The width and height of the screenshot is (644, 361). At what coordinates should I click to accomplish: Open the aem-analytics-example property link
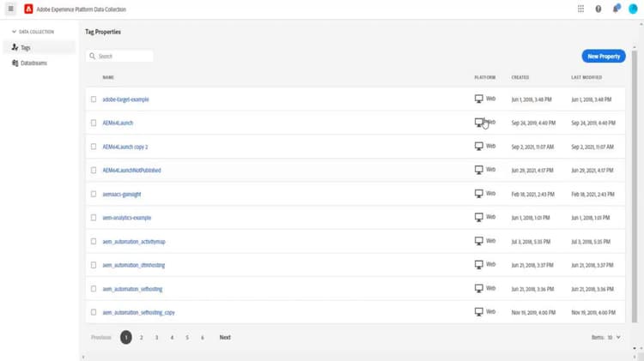pos(126,218)
